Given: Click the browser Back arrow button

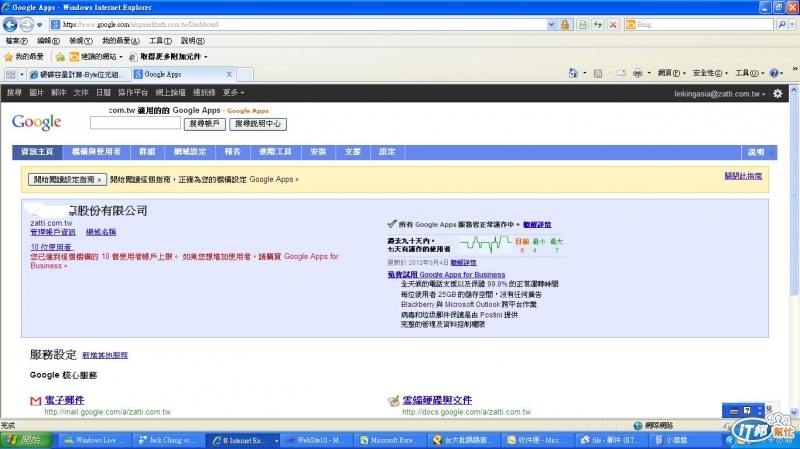Looking at the screenshot, I should point(10,24).
